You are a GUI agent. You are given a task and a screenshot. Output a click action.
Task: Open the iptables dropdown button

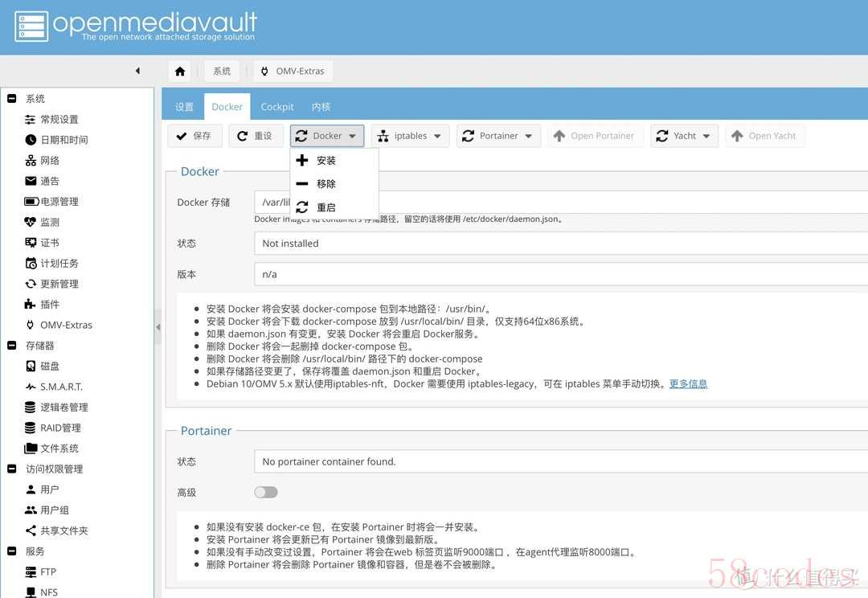point(410,136)
